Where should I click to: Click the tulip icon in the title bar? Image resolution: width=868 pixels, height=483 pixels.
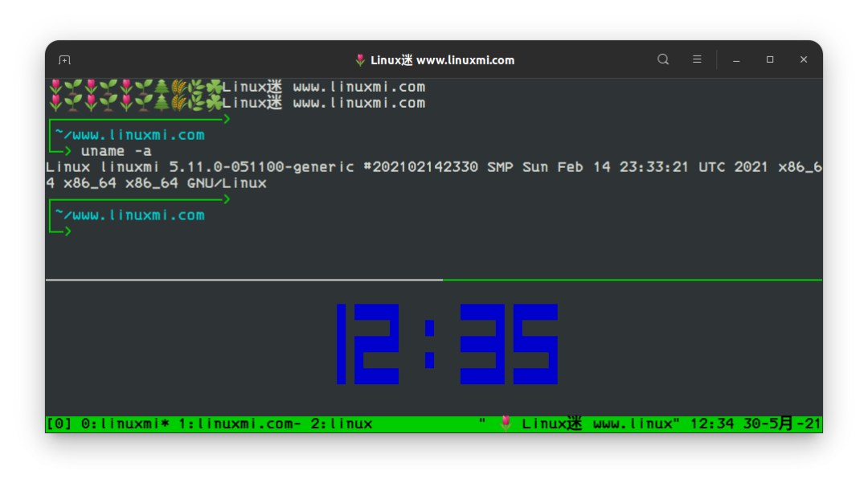(x=360, y=59)
